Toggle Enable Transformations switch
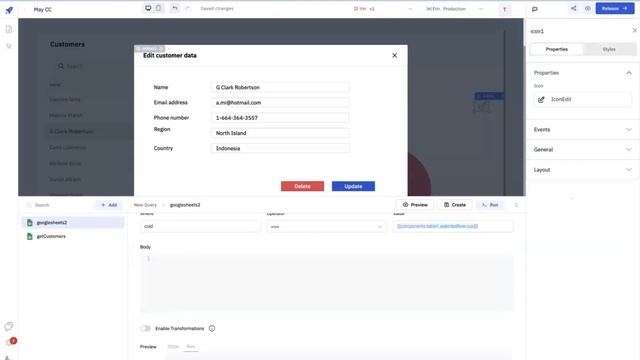The image size is (640, 360). [145, 328]
